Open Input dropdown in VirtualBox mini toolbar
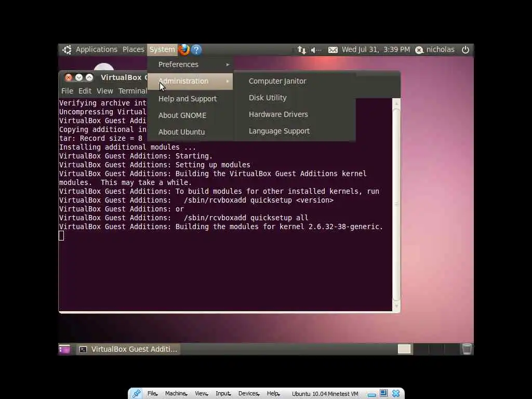This screenshot has height=399, width=532. click(223, 394)
